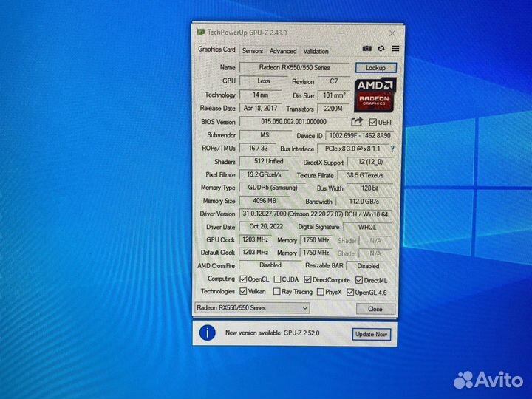
Task: Switch to the Sensors tab
Action: point(253,51)
